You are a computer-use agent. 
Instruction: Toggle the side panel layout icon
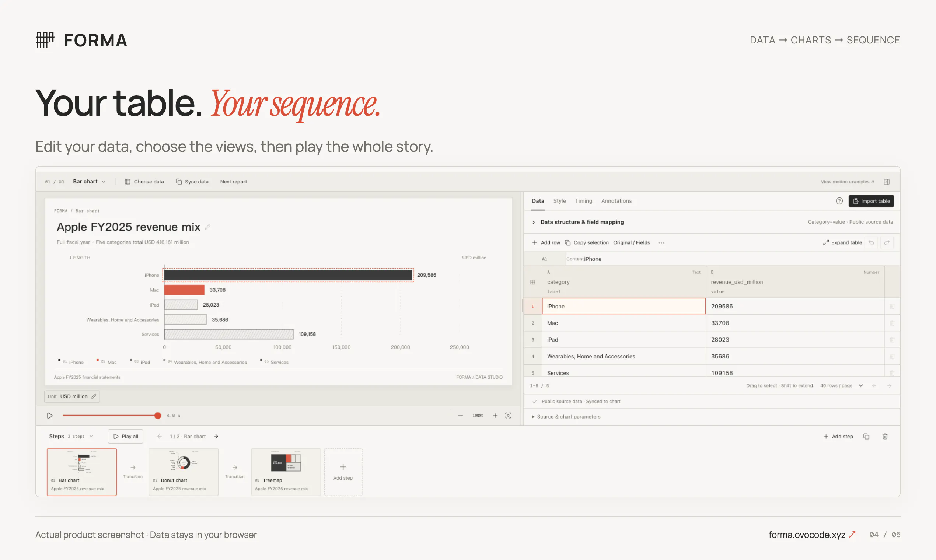(887, 182)
